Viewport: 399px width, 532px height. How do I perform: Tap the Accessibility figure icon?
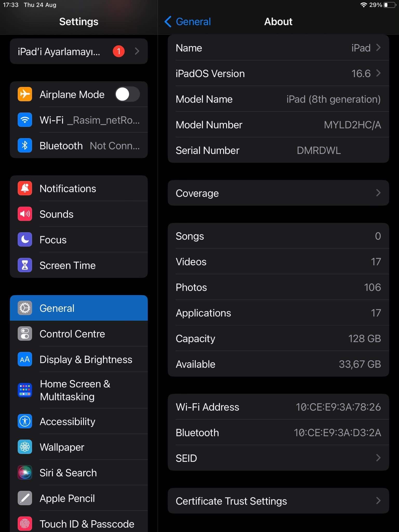tap(25, 421)
